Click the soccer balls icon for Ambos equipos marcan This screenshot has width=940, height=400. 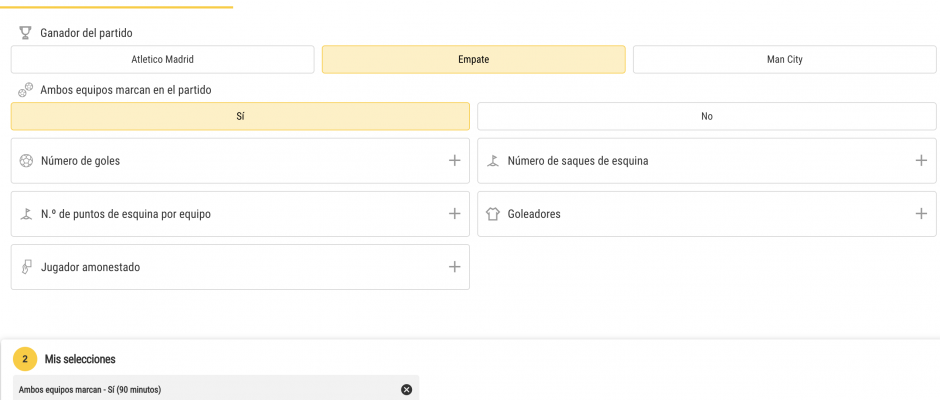pos(26,90)
